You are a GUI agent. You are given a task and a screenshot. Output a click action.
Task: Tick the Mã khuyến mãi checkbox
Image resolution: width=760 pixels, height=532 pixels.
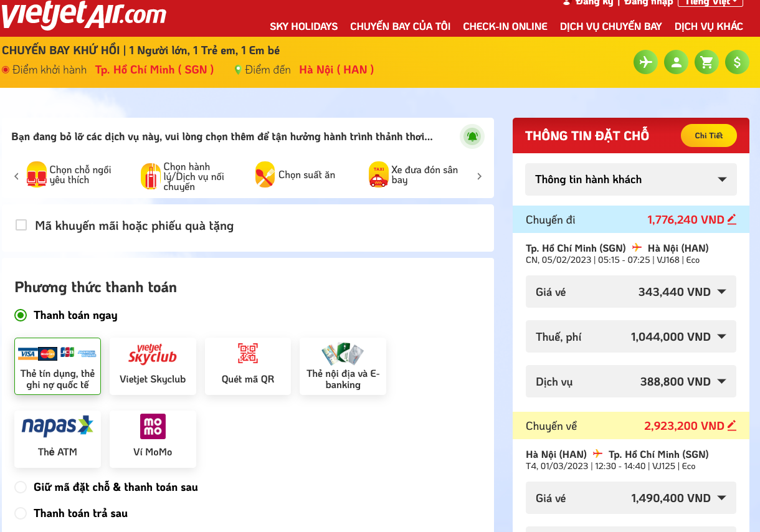coord(21,226)
